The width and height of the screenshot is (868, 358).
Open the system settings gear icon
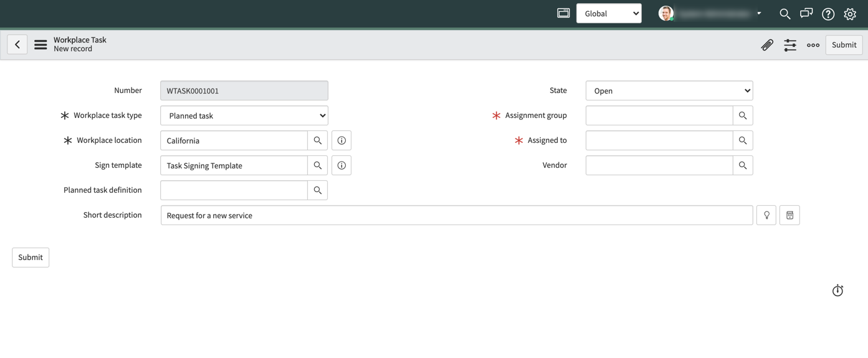click(x=850, y=14)
